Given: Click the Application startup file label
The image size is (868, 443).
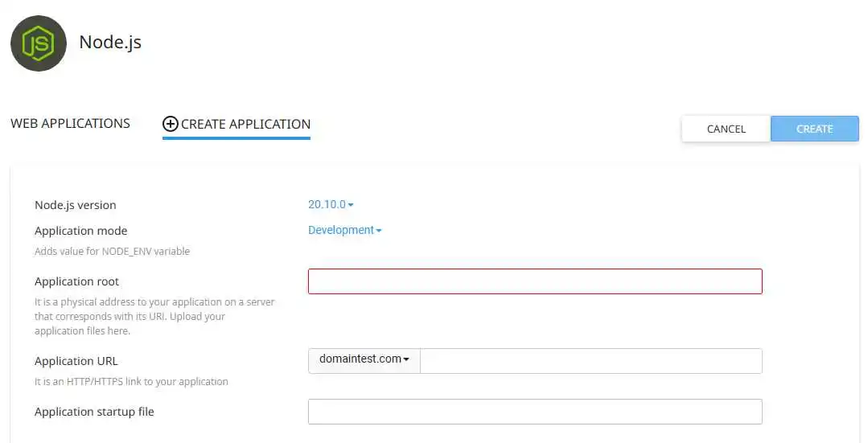Looking at the screenshot, I should point(94,412).
